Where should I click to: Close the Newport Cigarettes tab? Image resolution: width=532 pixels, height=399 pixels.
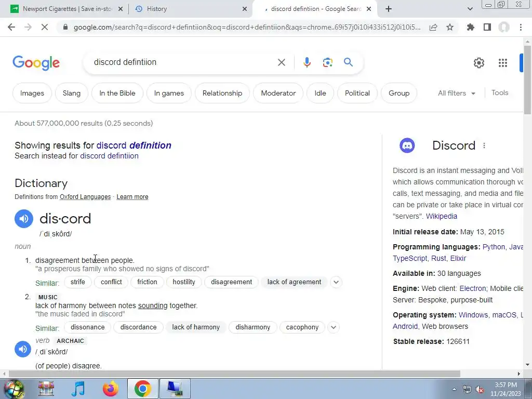(x=120, y=9)
